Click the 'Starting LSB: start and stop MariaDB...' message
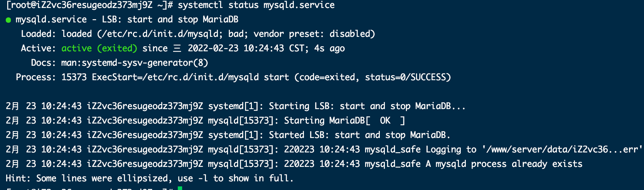The height and width of the screenshot is (190, 644). [x=367, y=106]
